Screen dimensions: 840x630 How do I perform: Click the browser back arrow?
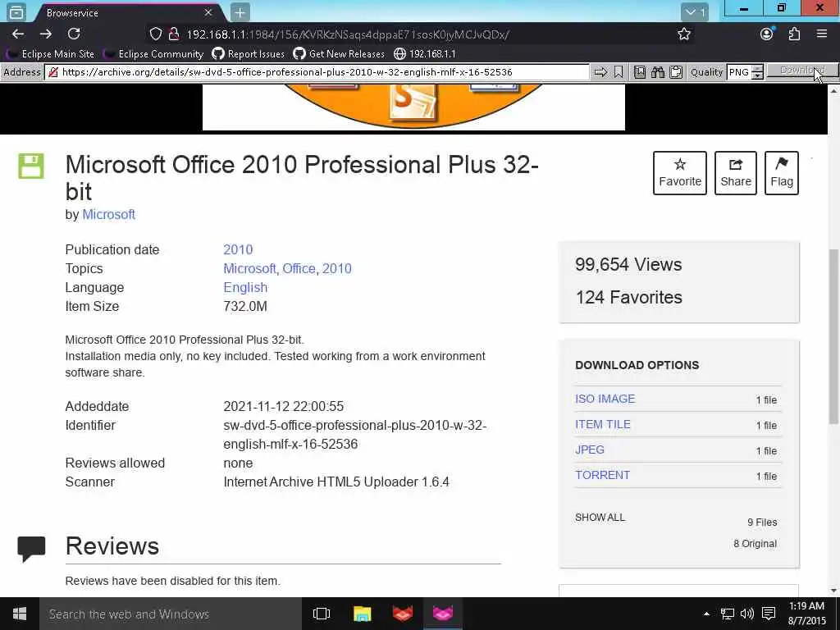pos(18,34)
